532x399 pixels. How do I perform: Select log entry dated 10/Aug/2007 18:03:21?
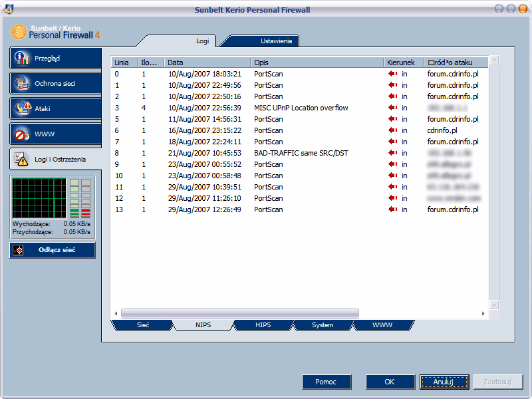(x=300, y=74)
